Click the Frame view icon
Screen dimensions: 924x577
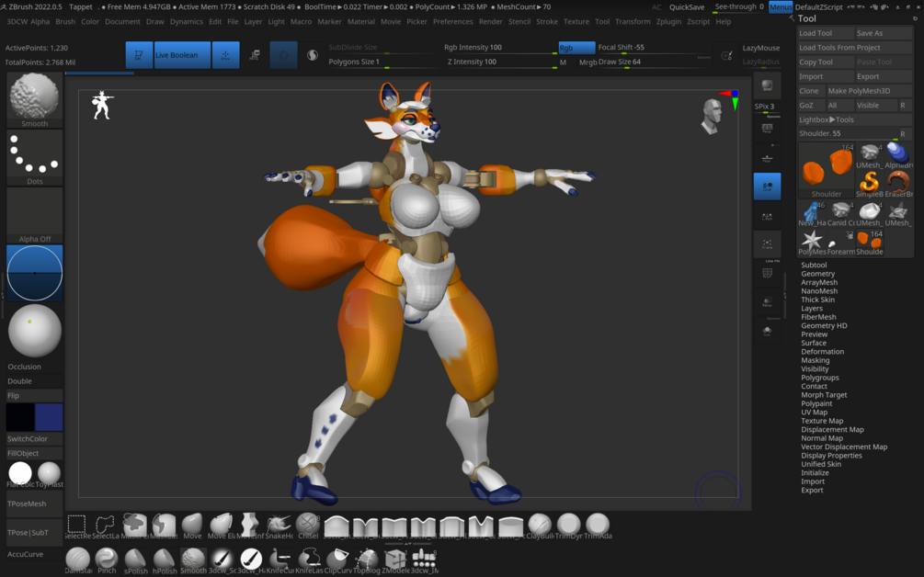[x=768, y=243]
